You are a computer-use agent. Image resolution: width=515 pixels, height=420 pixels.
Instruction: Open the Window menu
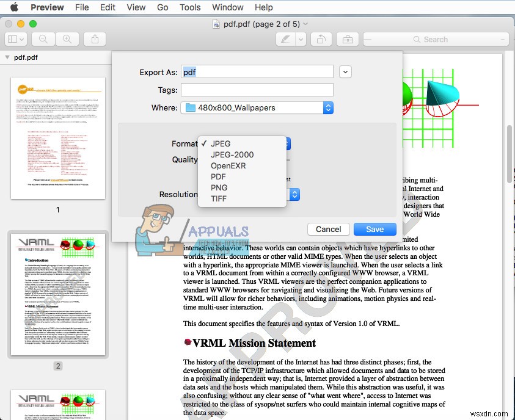click(227, 7)
